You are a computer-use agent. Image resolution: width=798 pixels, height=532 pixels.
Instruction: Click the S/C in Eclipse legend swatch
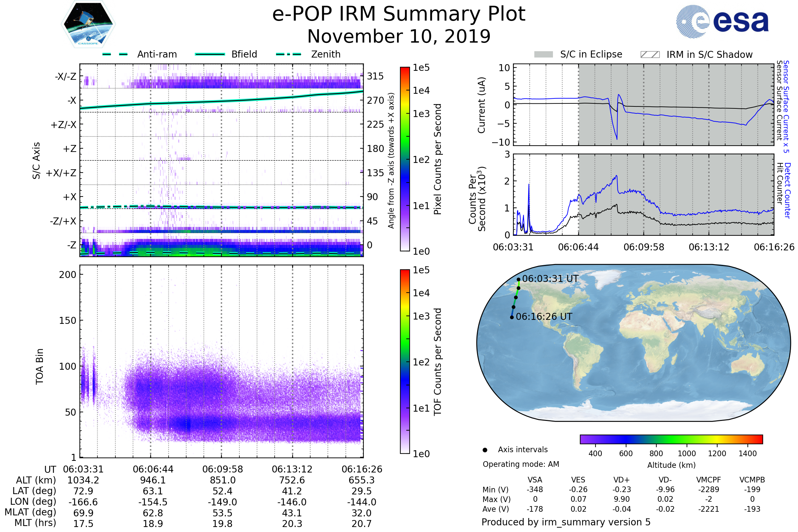pos(543,55)
